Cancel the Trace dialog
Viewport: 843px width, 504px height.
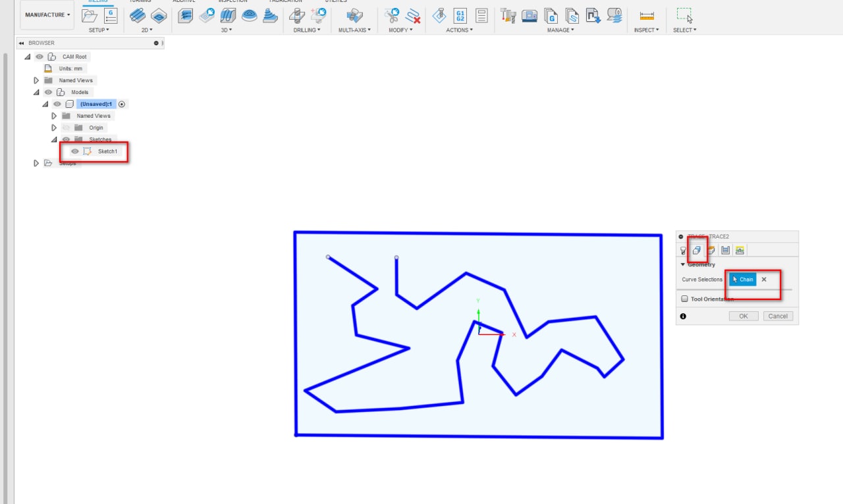tap(778, 316)
